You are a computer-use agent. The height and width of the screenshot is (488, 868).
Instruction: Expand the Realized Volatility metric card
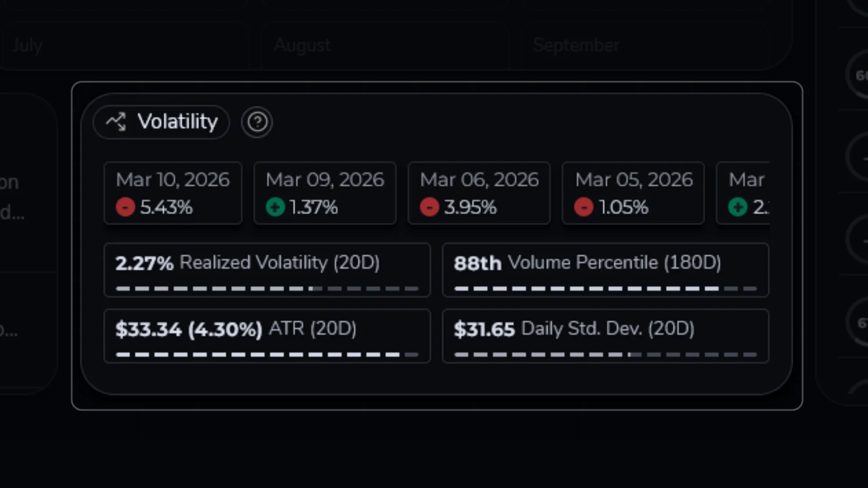pyautogui.click(x=267, y=270)
